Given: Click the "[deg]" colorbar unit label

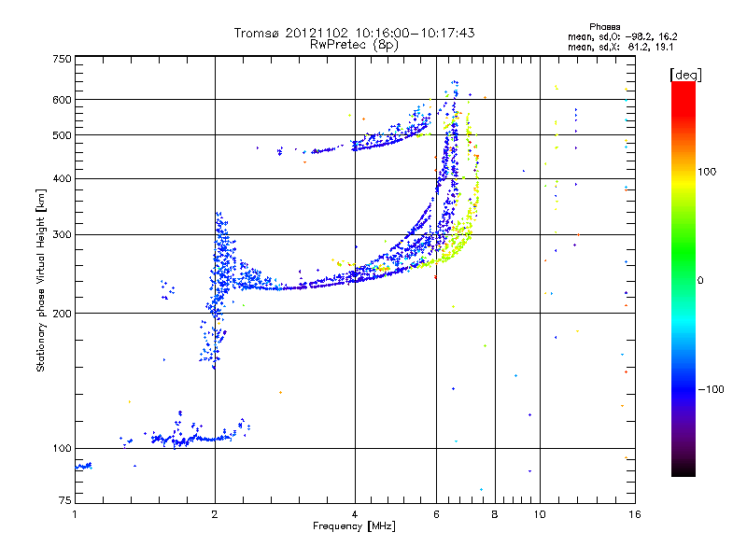Looking at the screenshot, I should click(x=685, y=75).
